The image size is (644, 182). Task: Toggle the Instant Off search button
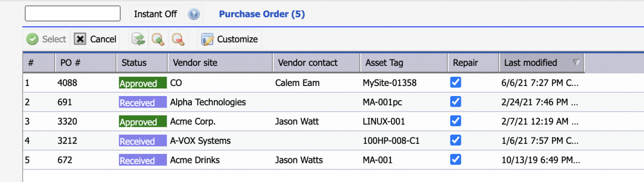coord(155,14)
